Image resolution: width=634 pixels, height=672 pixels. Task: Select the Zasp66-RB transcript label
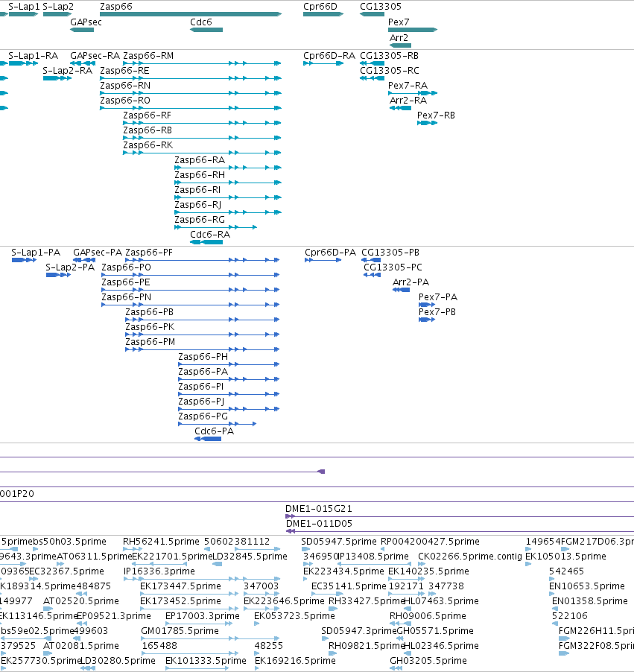pyautogui.click(x=148, y=130)
